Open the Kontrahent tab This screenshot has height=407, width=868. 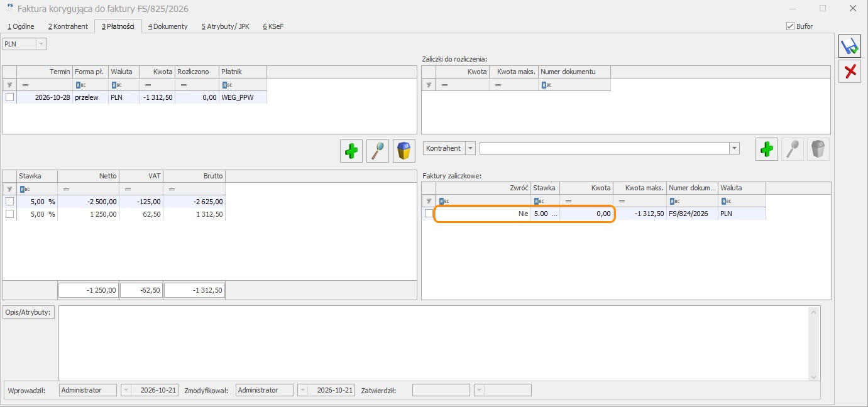point(68,26)
